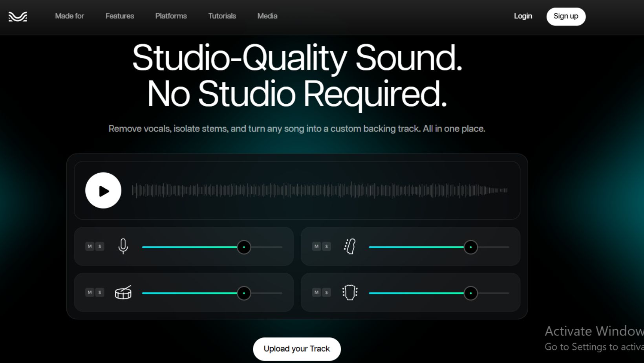The height and width of the screenshot is (363, 644).
Task: Mute the drums stem
Action: [90, 292]
